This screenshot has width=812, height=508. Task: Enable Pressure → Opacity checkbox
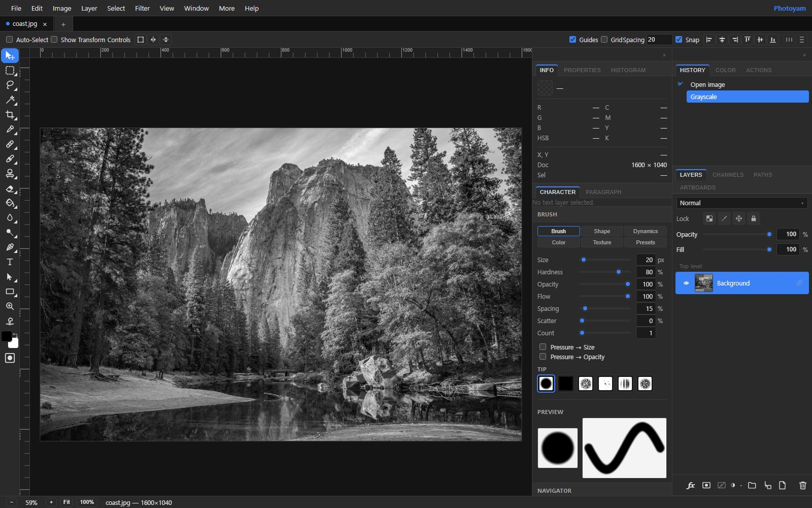pyautogui.click(x=543, y=357)
